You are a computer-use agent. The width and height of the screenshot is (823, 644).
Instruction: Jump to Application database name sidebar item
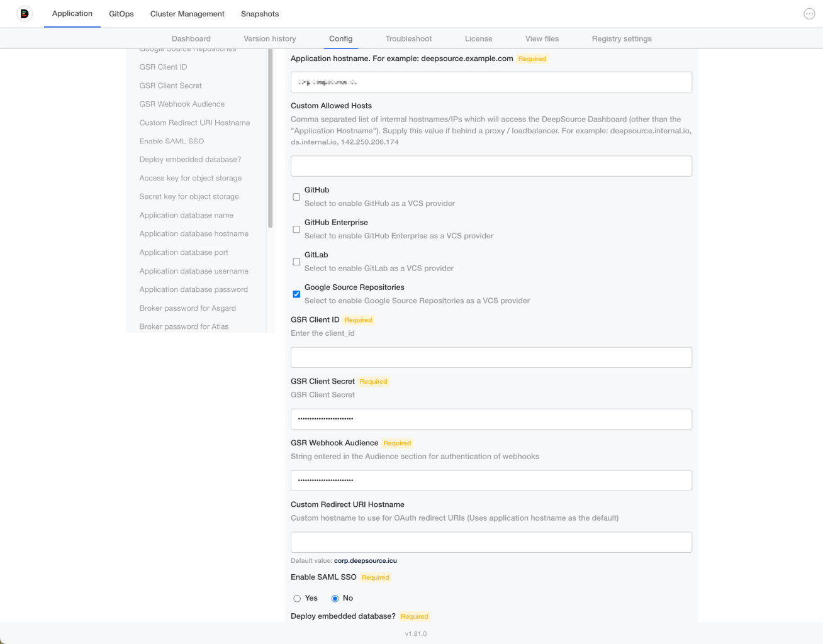186,215
